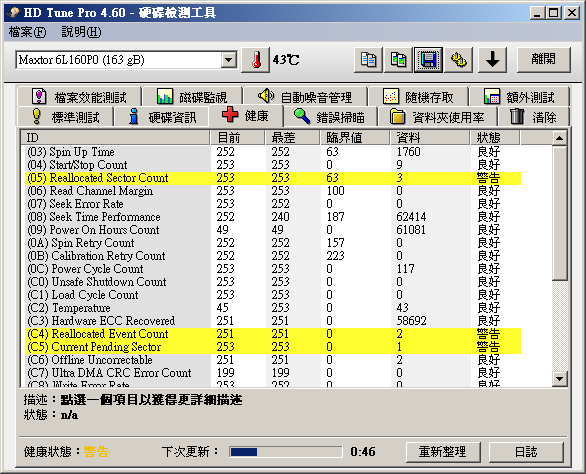This screenshot has width=586, height=474.
Task: Select (C4) Reallocated Event Count row
Action: 274,334
